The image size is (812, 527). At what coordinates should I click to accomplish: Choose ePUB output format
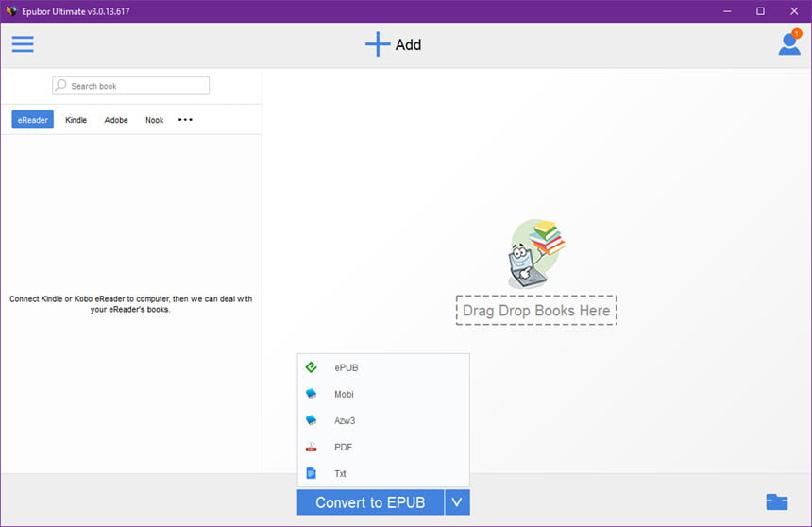tap(383, 367)
